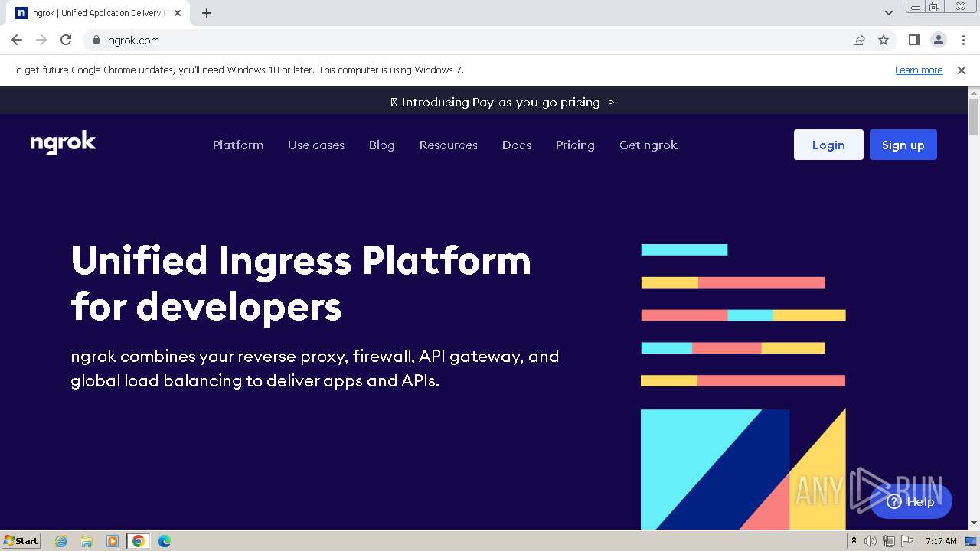Open Windows Media Player from taskbar

[x=113, y=541]
